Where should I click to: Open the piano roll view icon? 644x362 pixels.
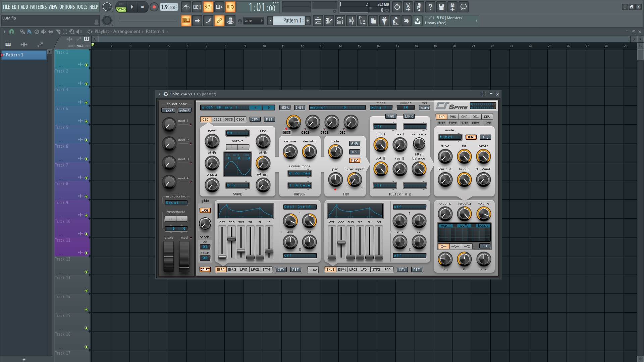pyautogui.click(x=329, y=21)
